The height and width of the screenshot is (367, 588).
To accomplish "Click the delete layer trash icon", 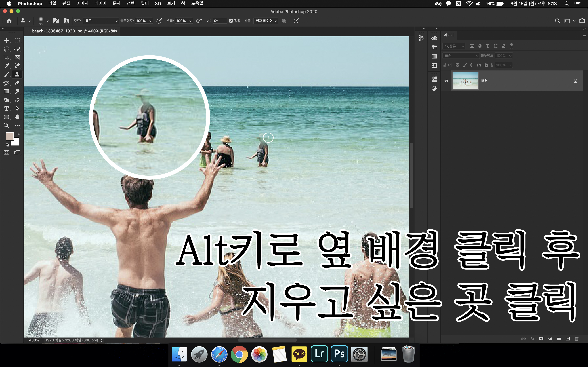I will tap(577, 339).
